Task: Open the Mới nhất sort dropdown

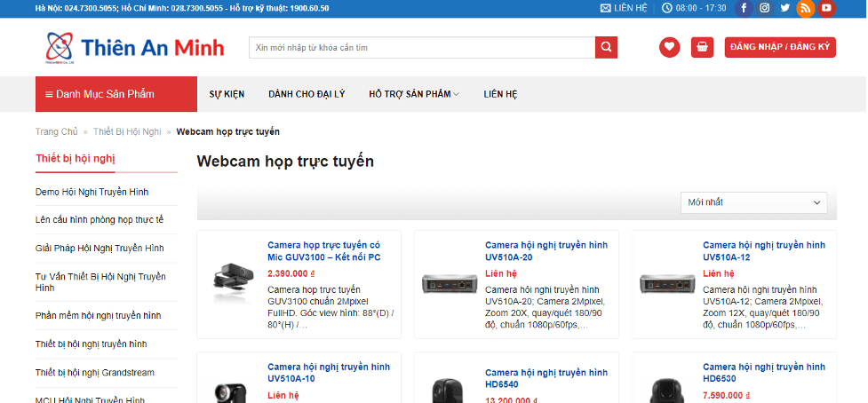Action: (x=753, y=203)
